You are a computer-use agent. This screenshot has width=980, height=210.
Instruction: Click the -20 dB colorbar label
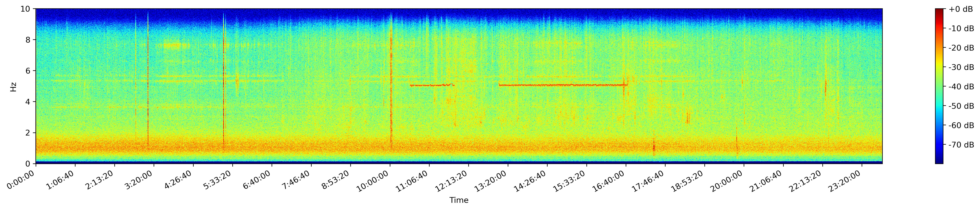point(961,48)
